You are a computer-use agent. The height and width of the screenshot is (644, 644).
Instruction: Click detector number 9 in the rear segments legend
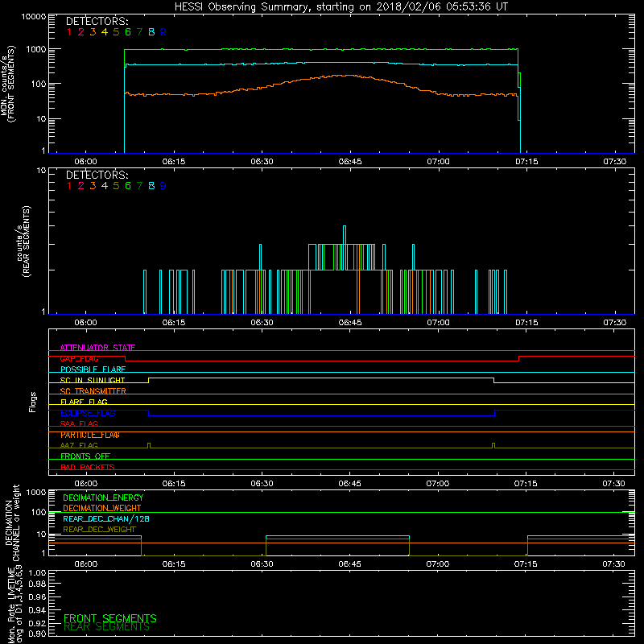163,186
